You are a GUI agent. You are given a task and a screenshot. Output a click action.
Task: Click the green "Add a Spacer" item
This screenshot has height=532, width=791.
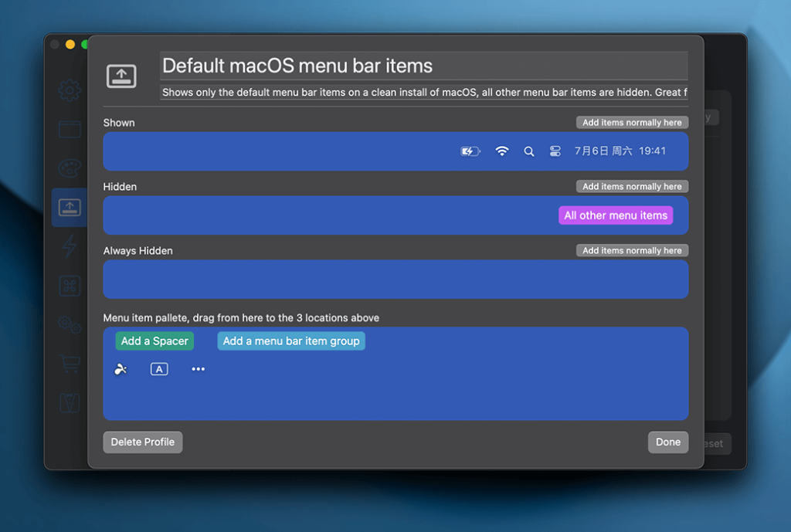pos(154,341)
